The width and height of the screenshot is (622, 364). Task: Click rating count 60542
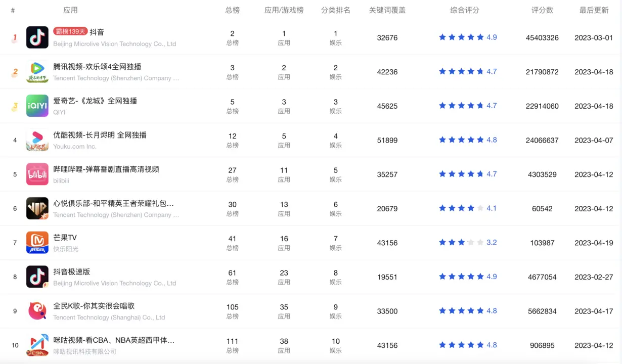(542, 209)
